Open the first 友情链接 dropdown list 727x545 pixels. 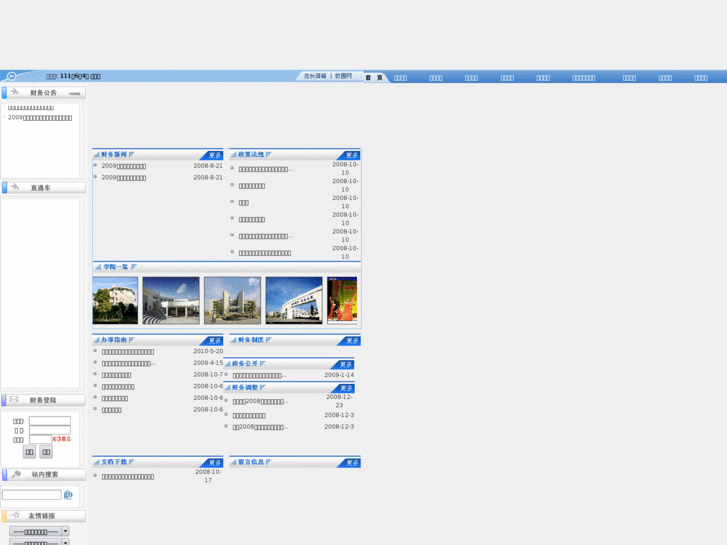click(x=39, y=532)
